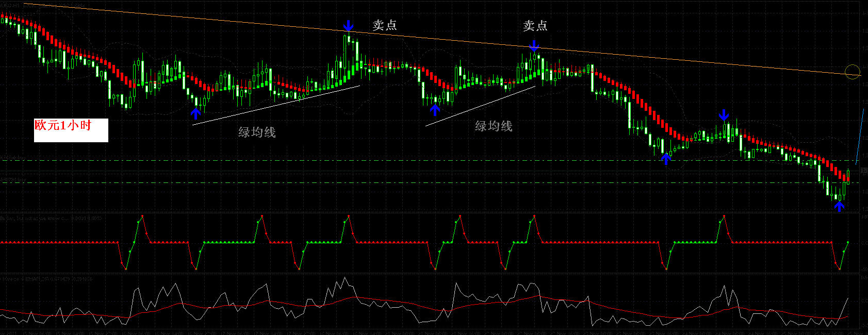Select the white trendline above left 绿均线 label
Screen dimensions: 868x335
point(276,105)
